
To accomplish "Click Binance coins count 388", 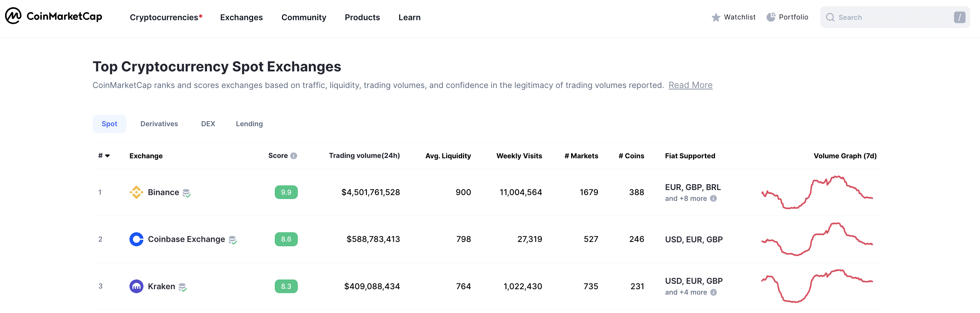I will click(x=636, y=193).
